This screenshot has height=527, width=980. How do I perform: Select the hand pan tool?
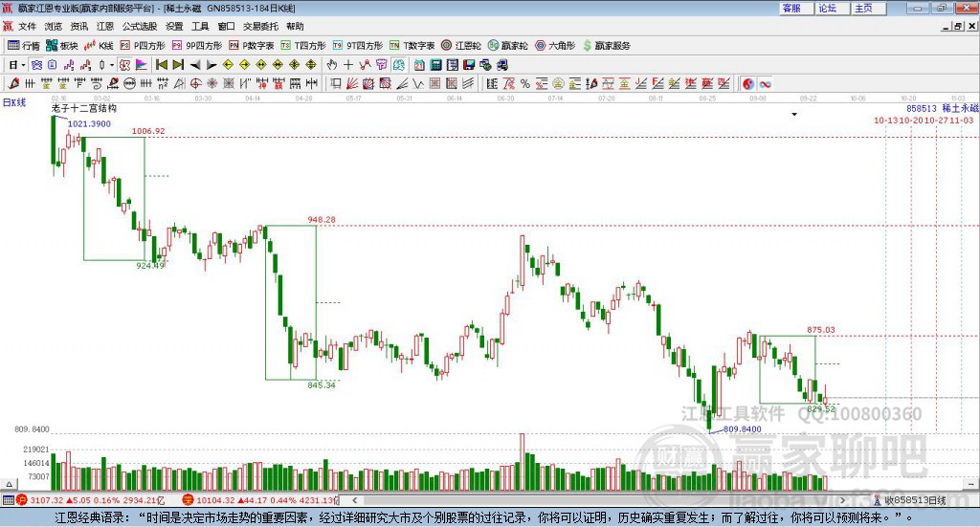coord(332,65)
